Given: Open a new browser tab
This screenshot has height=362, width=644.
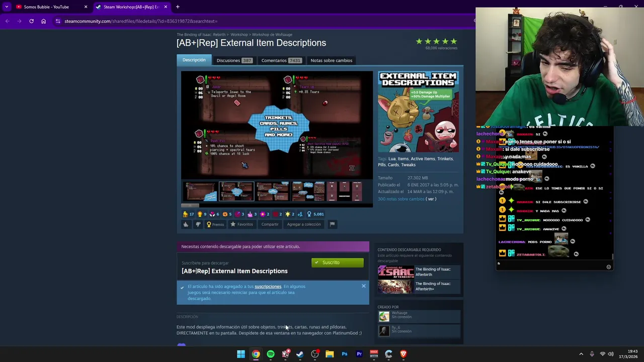Looking at the screenshot, I should pos(178,7).
